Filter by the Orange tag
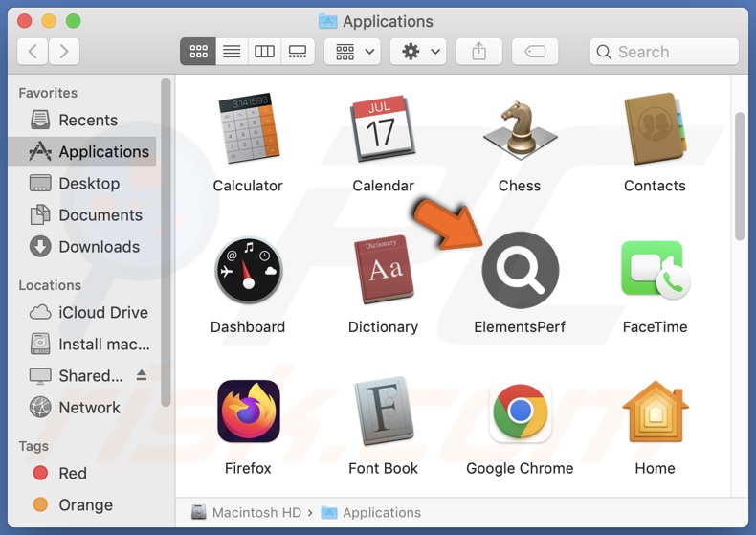The height and width of the screenshot is (535, 756). pyautogui.click(x=82, y=504)
